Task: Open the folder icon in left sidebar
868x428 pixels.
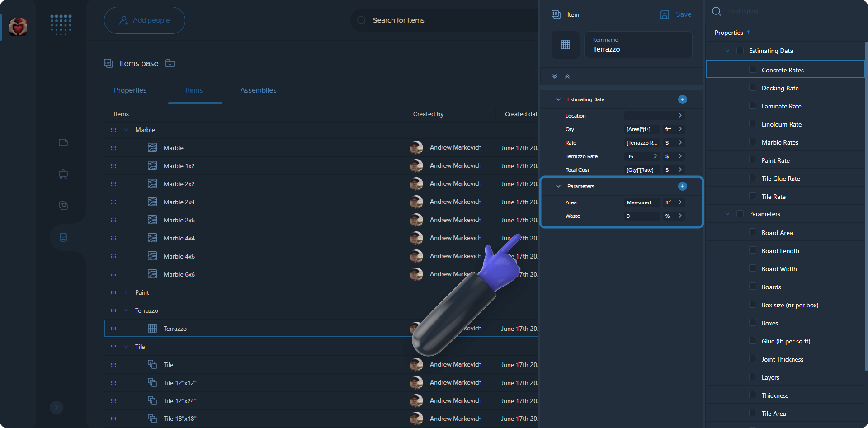Action: 63,142
